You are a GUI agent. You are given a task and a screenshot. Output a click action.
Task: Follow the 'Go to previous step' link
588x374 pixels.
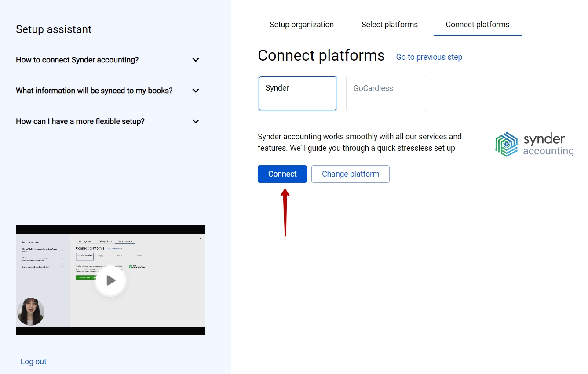[429, 57]
